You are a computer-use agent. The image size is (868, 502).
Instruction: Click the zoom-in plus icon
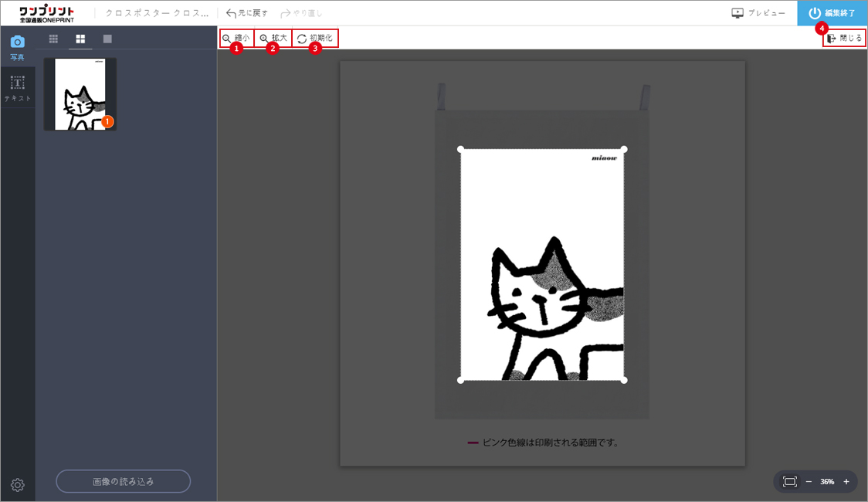[846, 481]
